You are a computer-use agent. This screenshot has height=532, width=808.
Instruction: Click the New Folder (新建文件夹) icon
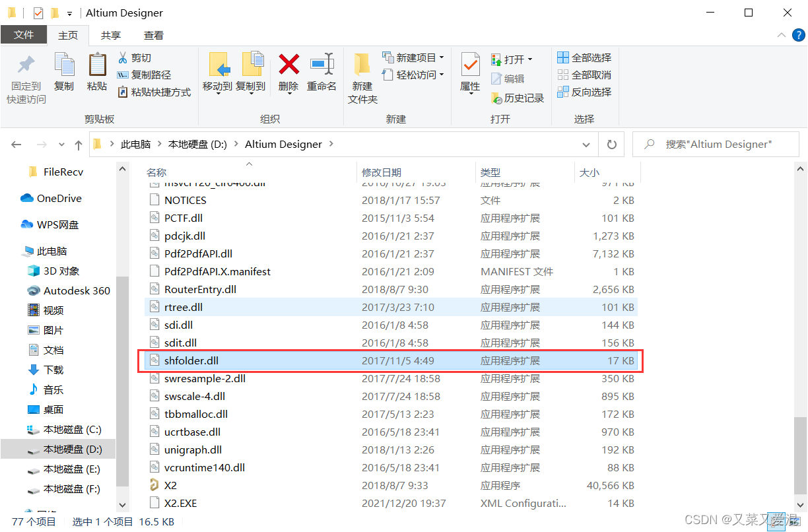(x=362, y=65)
